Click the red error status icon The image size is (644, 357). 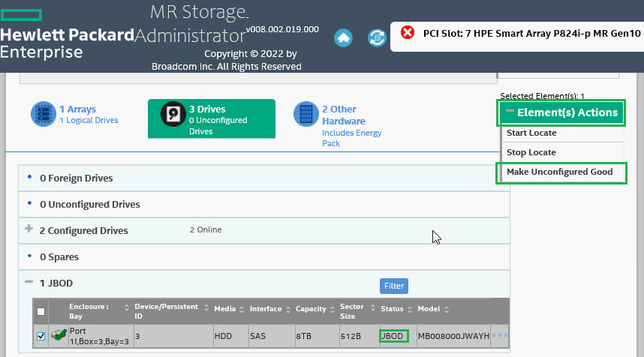pos(408,33)
